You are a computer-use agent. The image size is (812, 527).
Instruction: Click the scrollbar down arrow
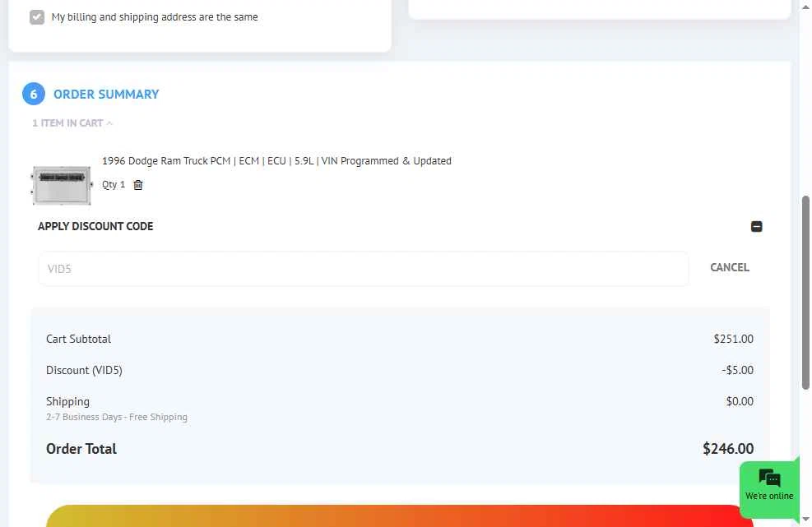pos(805,520)
